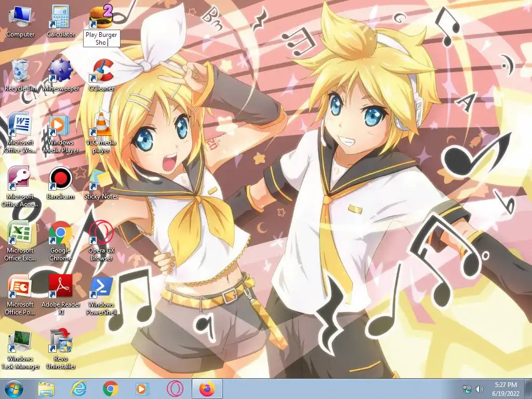The image size is (532, 399).
Task: Open the clock showing 5:27 PM
Action: click(x=506, y=389)
